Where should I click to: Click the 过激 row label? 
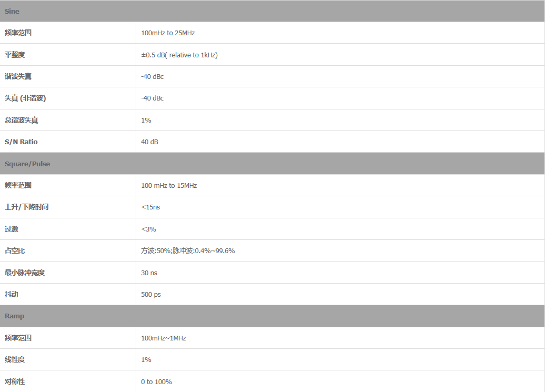point(12,229)
